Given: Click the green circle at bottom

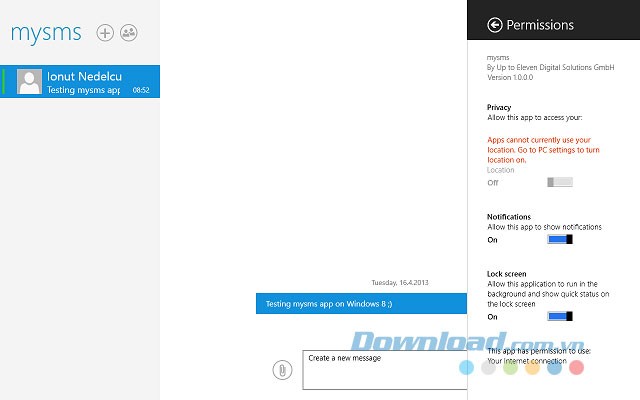Looking at the screenshot, I should click(x=510, y=368).
